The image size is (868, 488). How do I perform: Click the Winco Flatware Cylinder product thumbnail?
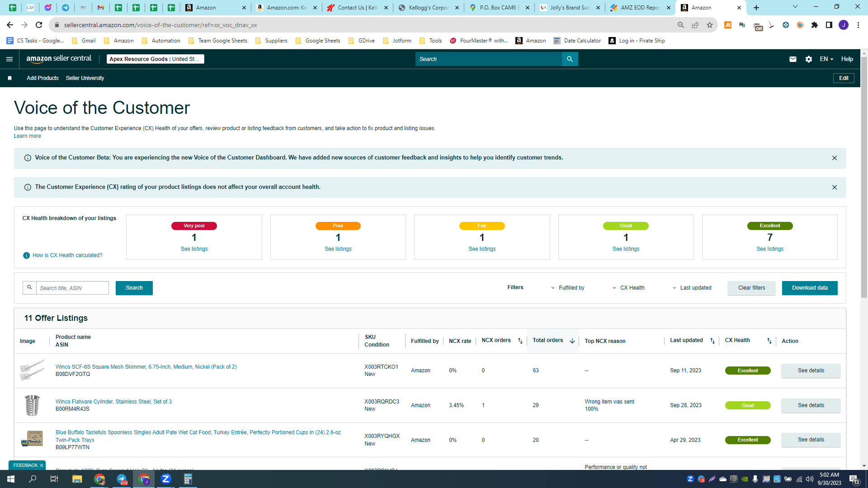coord(32,405)
